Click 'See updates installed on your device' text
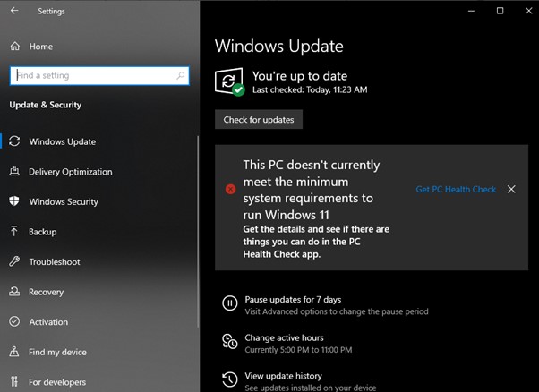This screenshot has width=539, height=392. pos(311,388)
